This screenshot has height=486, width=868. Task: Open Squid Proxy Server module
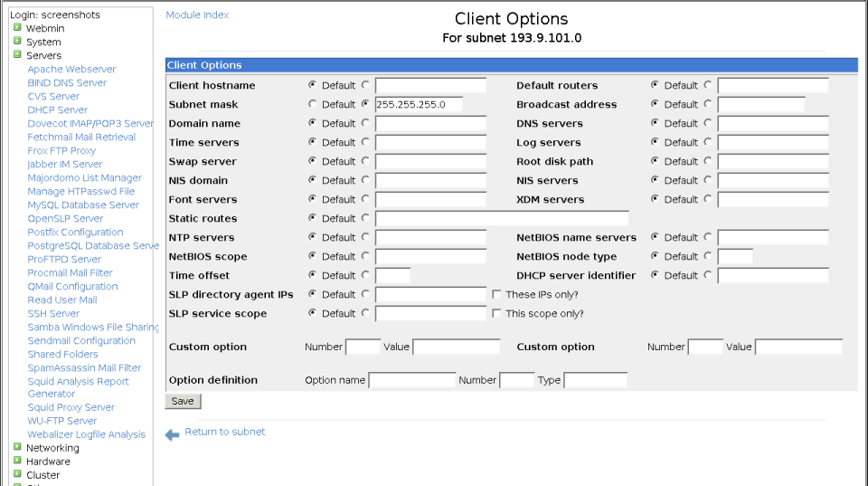click(71, 407)
